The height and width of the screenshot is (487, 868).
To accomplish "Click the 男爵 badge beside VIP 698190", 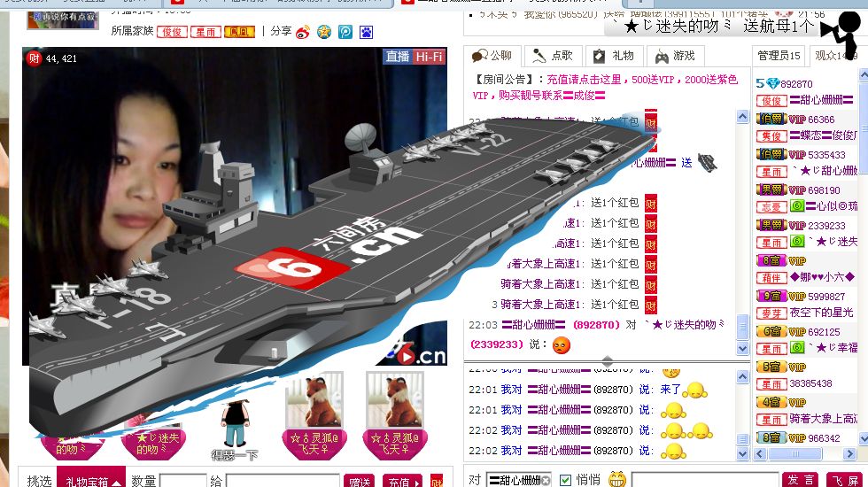I will 771,189.
